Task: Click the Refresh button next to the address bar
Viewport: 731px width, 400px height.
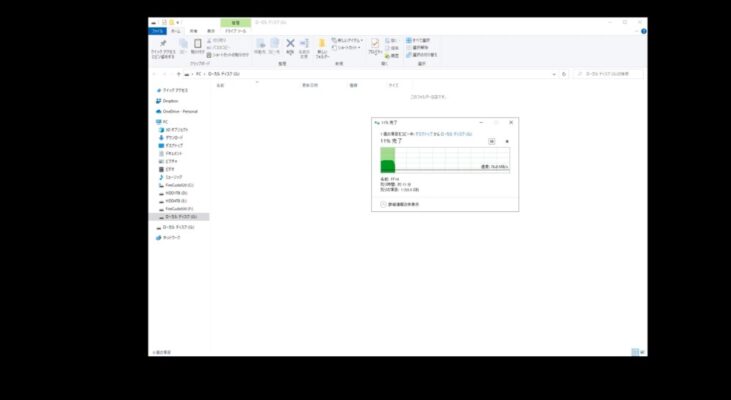Action: [x=564, y=74]
